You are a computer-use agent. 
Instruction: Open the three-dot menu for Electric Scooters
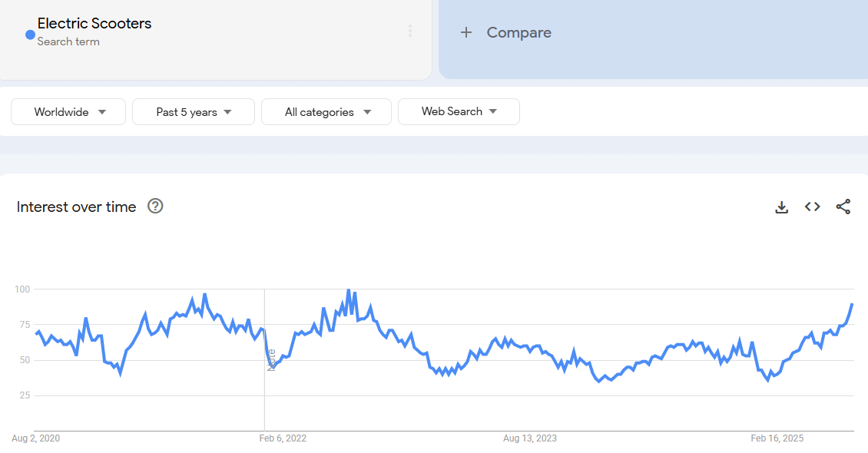(x=410, y=31)
